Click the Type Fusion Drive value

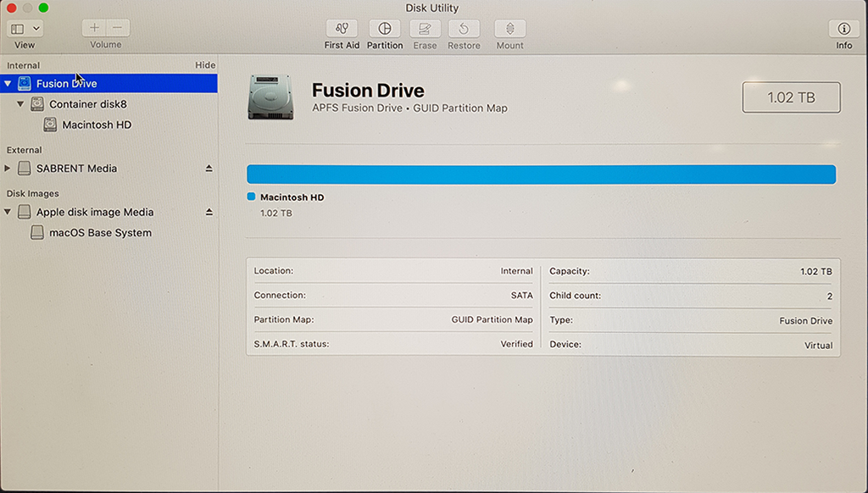(x=805, y=321)
